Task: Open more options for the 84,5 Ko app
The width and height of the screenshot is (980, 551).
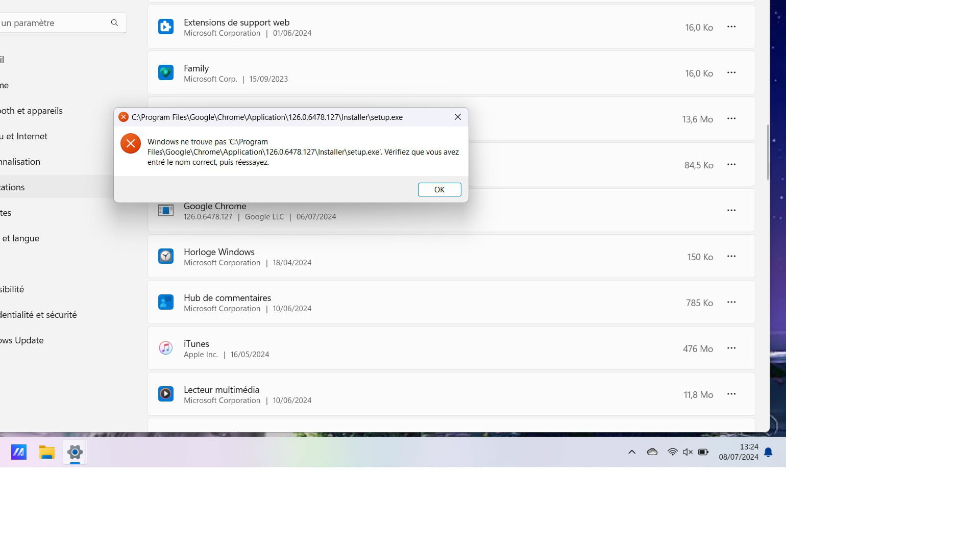Action: [731, 164]
